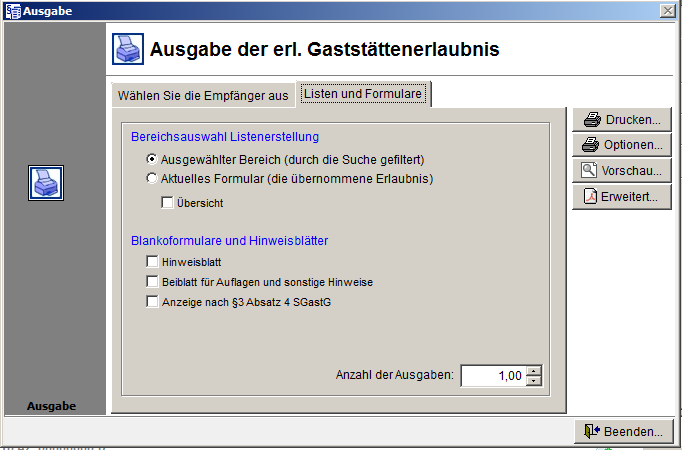This screenshot has height=450, width=682.
Task: Tick 'Beiblatt für Auflagen und sonstige Hinweise'
Action: (153, 282)
